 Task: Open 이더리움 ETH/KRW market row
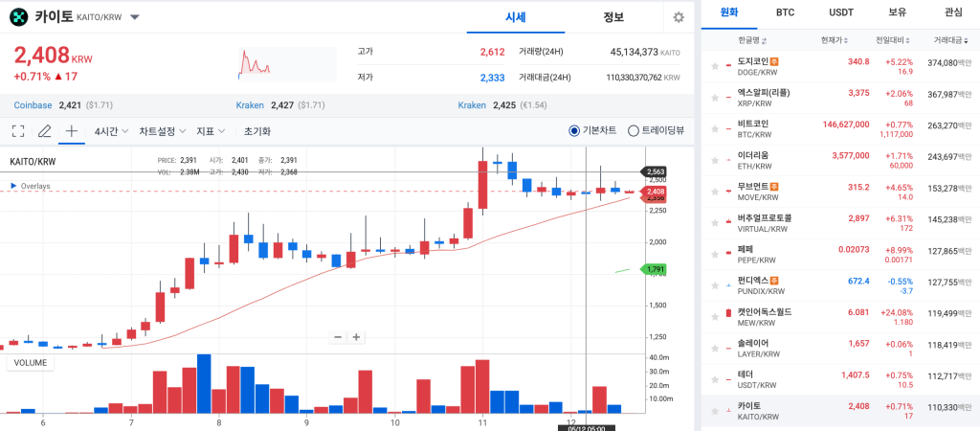pos(840,160)
